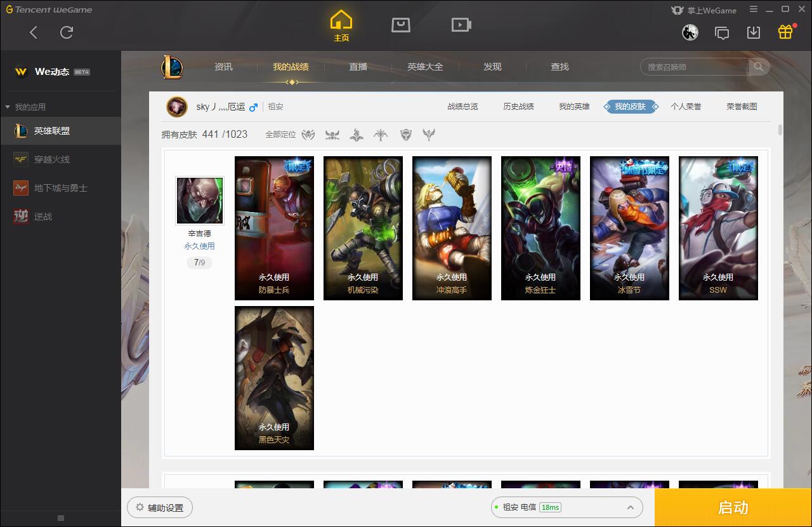
Task: Click 全部定位 filter label
Action: coord(280,135)
